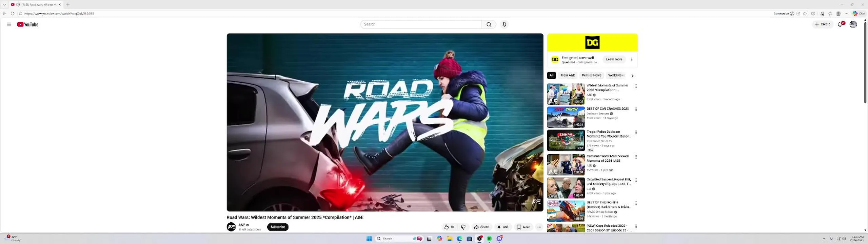
Task: Share the Road Wars video
Action: (481, 227)
